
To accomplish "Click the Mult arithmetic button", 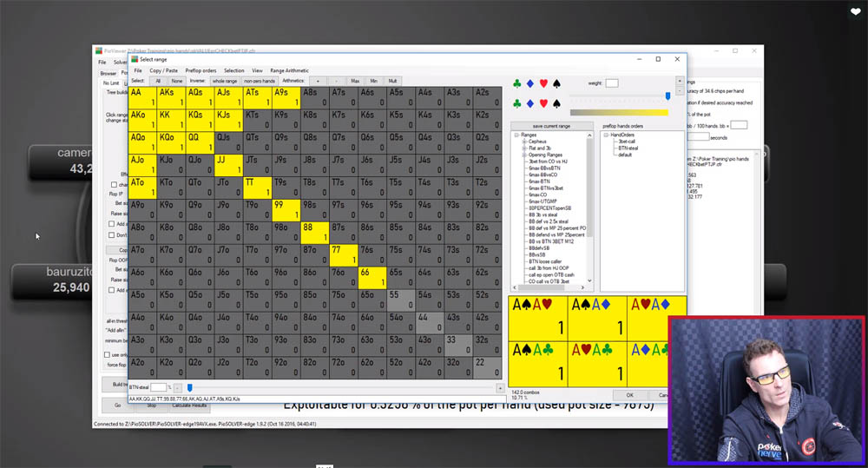I will click(392, 81).
